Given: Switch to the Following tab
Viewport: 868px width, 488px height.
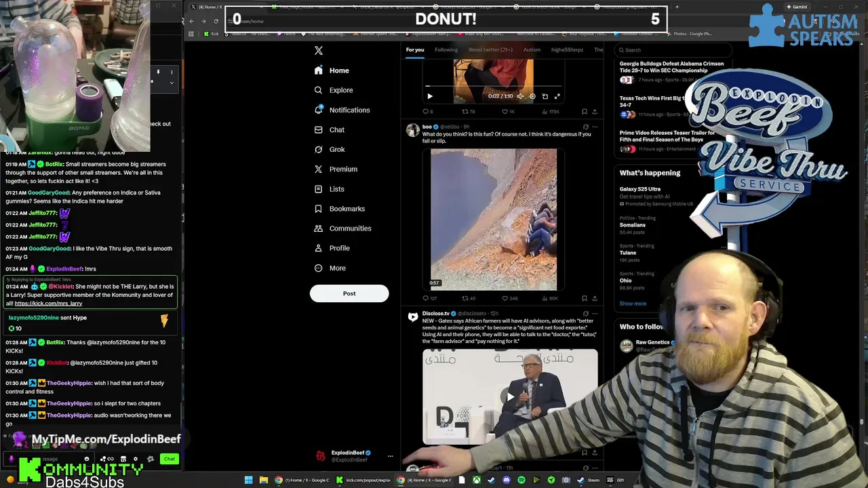Looking at the screenshot, I should coord(446,49).
